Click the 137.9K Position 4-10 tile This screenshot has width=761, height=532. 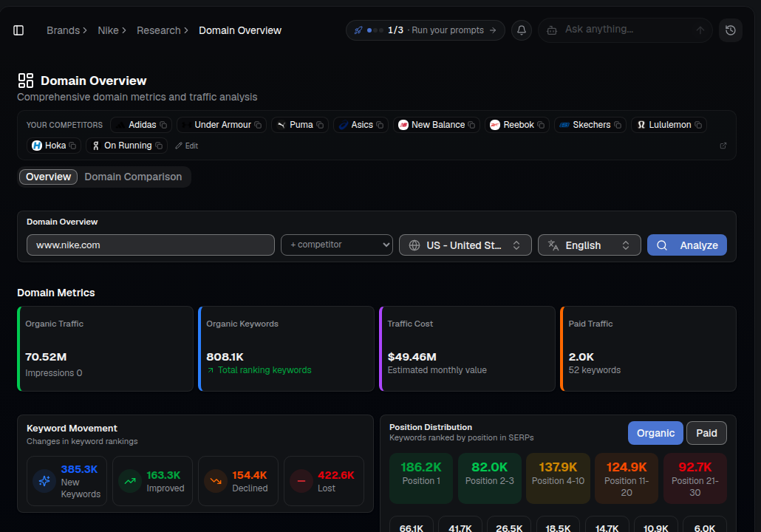(558, 478)
